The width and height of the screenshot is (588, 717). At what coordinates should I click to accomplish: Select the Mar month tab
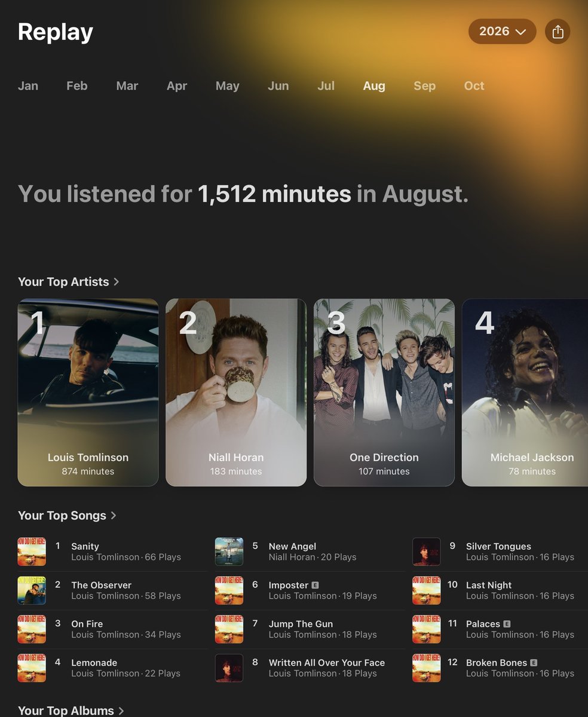(127, 85)
